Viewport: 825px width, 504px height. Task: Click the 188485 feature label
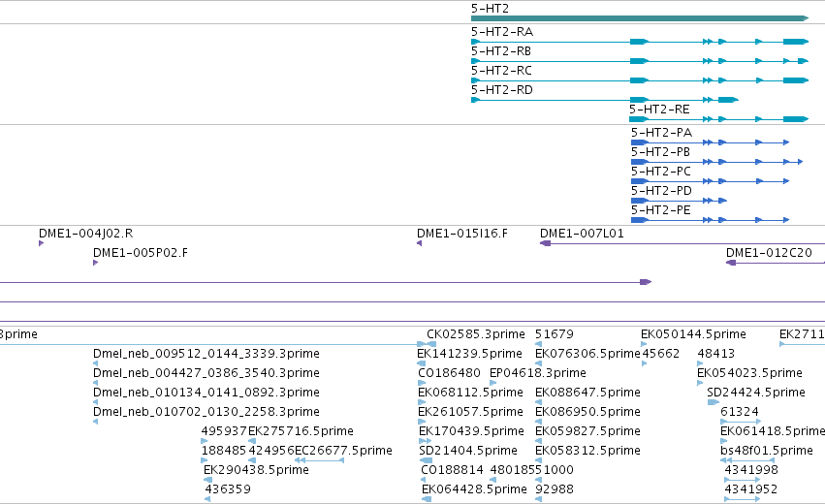pos(224,451)
